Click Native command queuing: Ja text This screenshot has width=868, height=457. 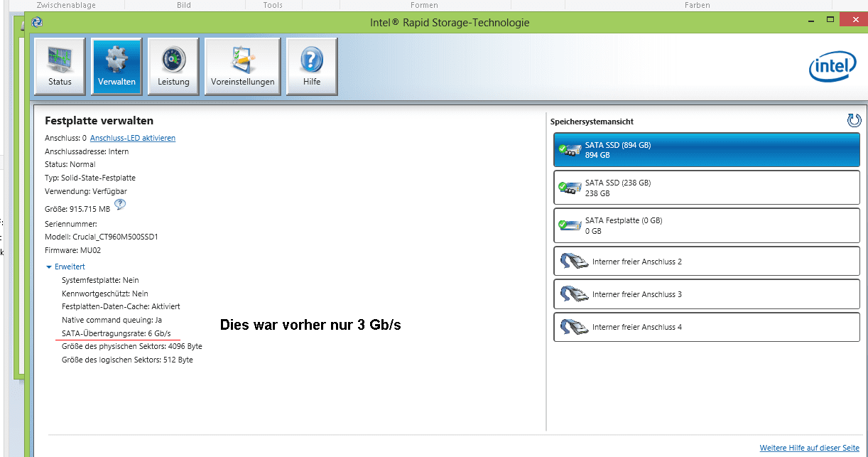(x=112, y=320)
